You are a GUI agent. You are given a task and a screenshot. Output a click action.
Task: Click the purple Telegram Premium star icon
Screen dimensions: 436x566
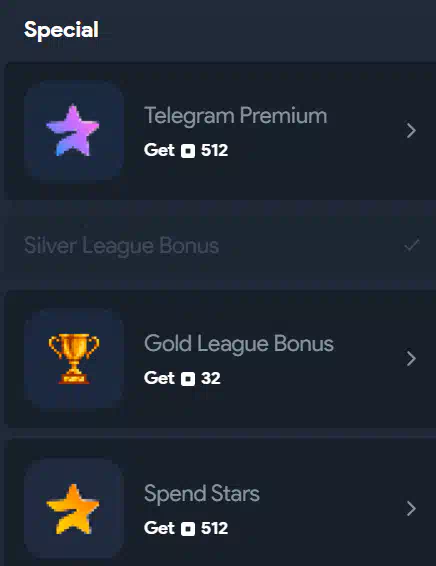click(73, 130)
